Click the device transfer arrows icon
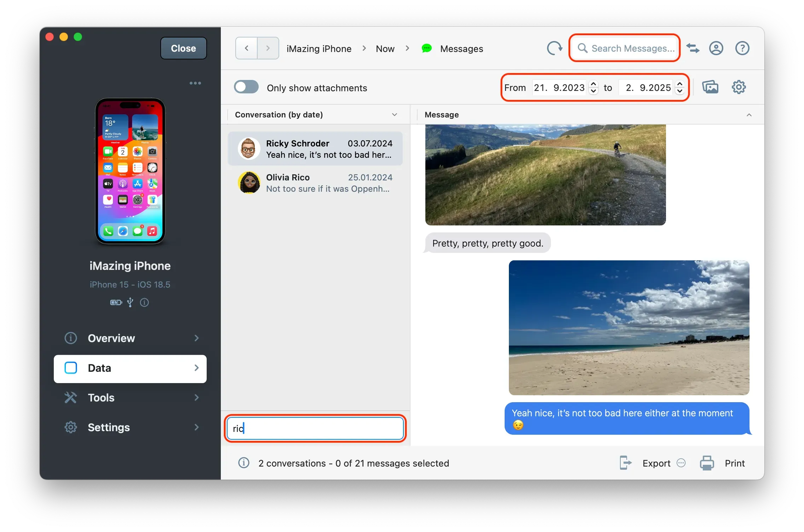 693,48
